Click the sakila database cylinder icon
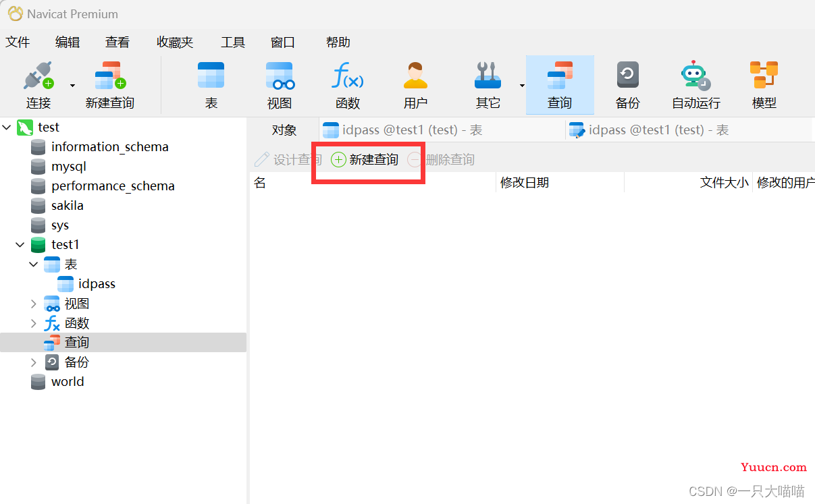The height and width of the screenshot is (504, 815). [x=38, y=205]
